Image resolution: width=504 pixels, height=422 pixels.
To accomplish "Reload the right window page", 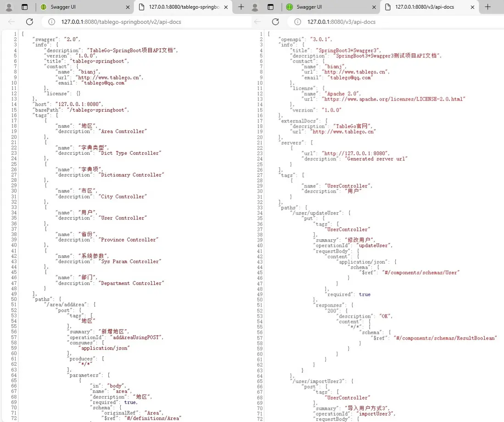I will (275, 22).
